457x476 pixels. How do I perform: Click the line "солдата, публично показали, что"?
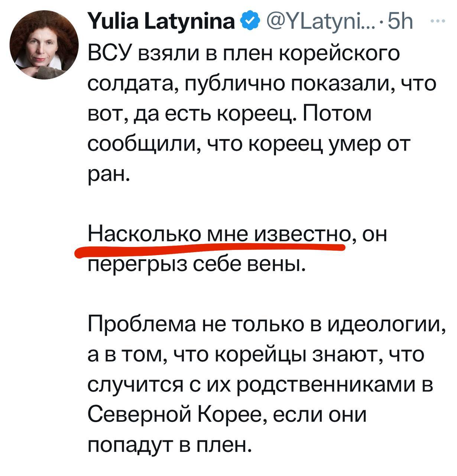pyautogui.click(x=262, y=83)
